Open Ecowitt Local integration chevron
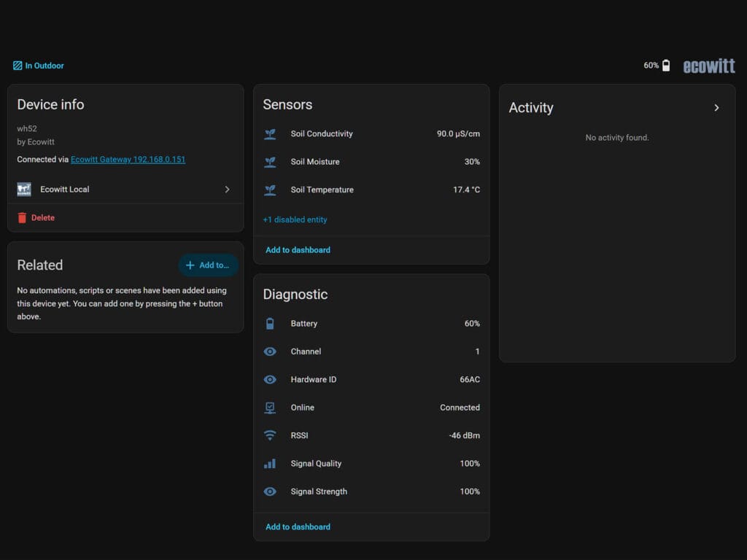This screenshot has width=747, height=560. pos(227,190)
